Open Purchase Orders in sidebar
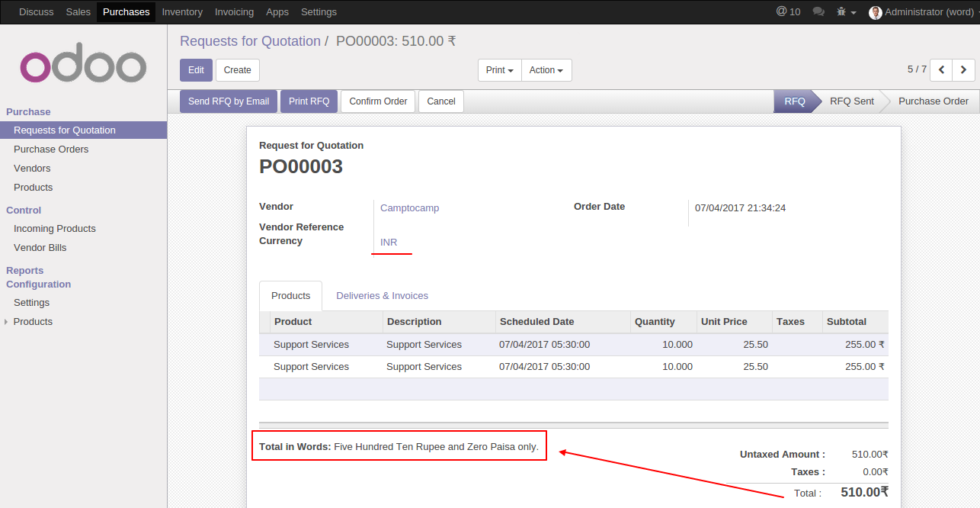Screen dimensions: 980x508 [51, 150]
